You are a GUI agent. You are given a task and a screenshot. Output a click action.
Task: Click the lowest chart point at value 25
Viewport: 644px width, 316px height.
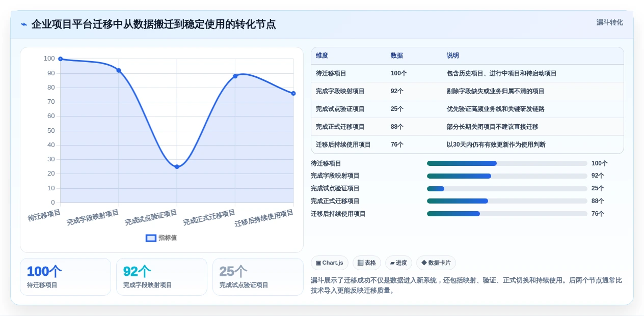[177, 167]
